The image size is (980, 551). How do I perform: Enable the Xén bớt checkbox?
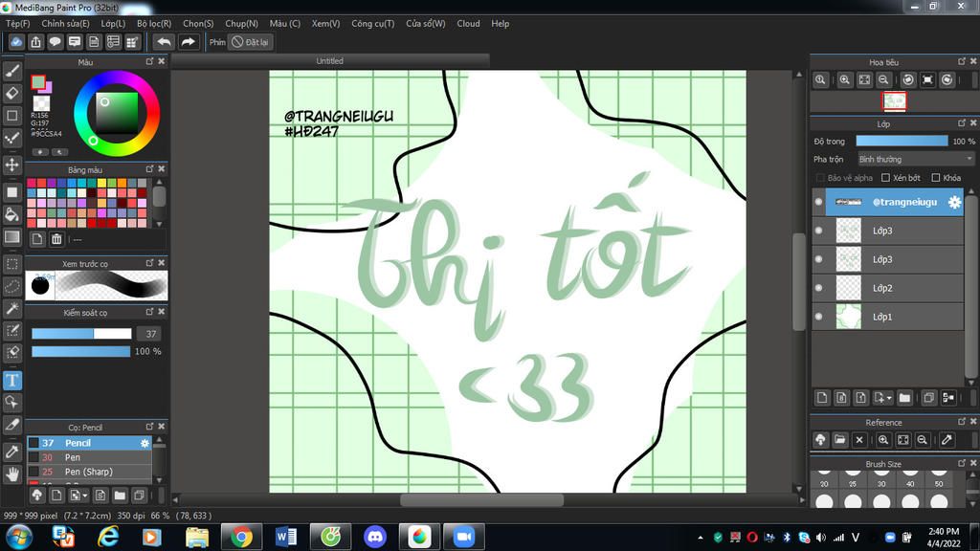point(885,178)
